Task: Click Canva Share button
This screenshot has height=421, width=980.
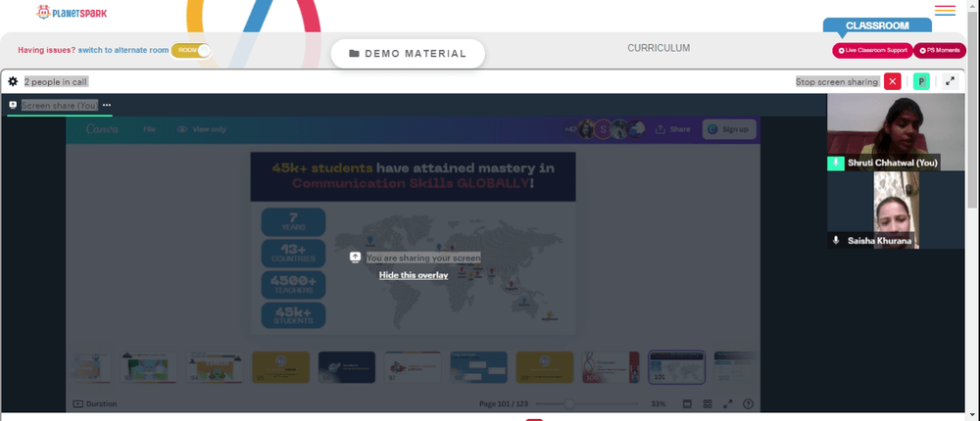Action: point(672,129)
